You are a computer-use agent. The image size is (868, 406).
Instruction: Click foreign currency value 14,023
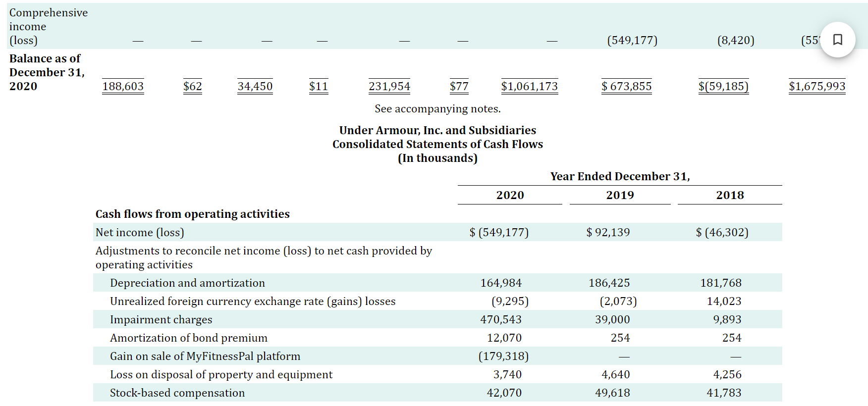(724, 301)
